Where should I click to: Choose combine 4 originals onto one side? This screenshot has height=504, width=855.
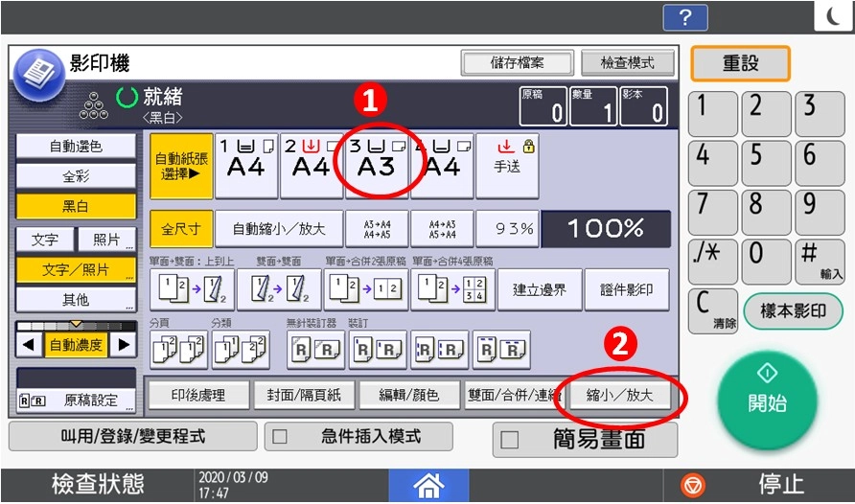tap(453, 289)
